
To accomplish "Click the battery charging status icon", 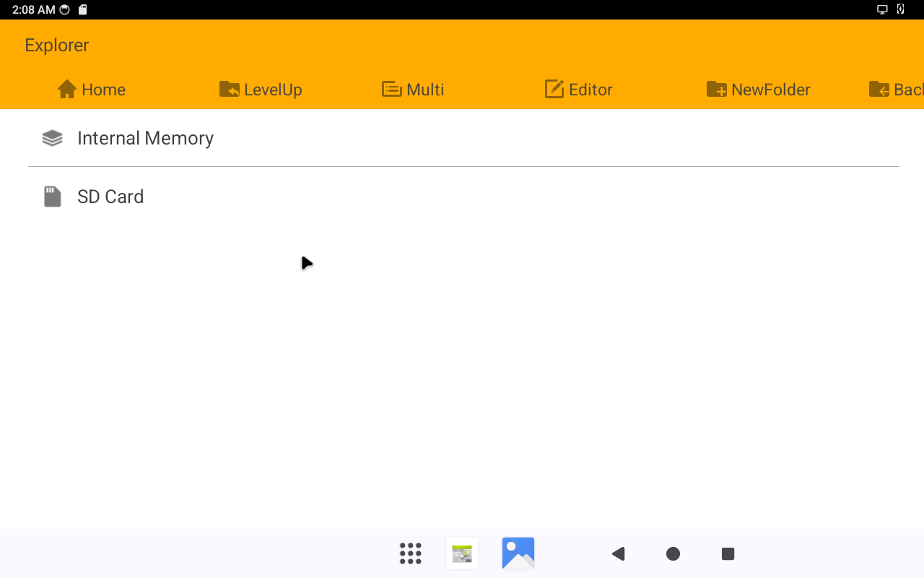I will pos(901,9).
